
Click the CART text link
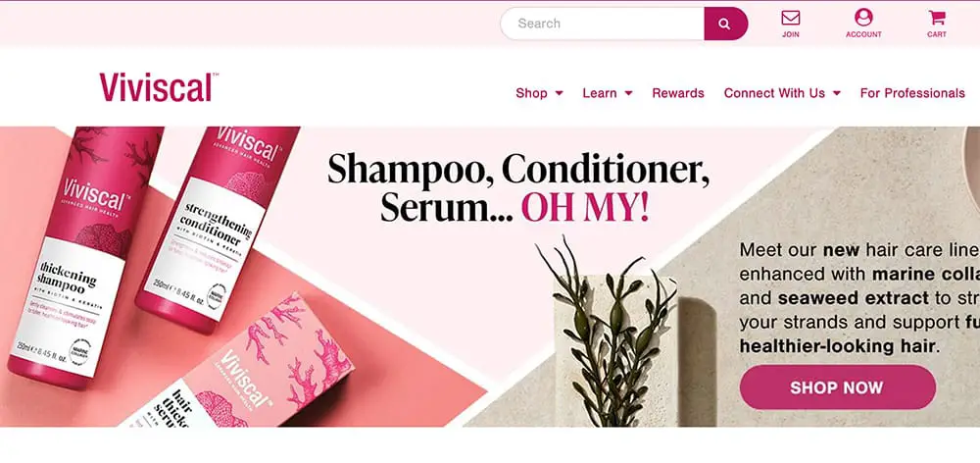point(936,34)
